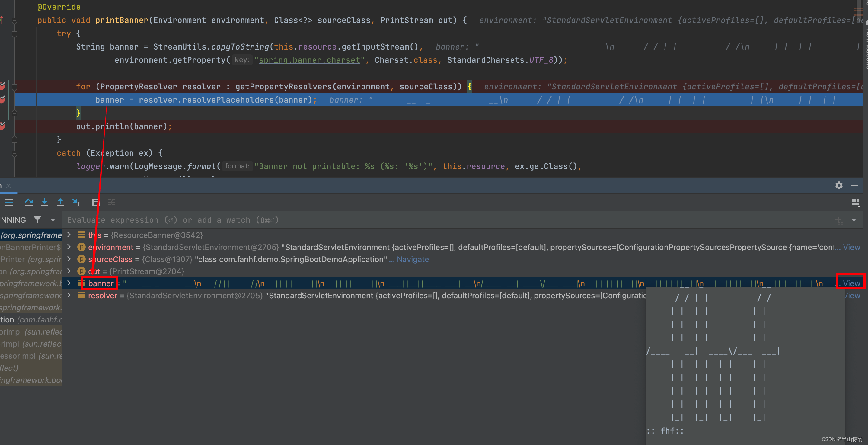Click the Step Into debugger icon
868x445 pixels.
pos(44,202)
